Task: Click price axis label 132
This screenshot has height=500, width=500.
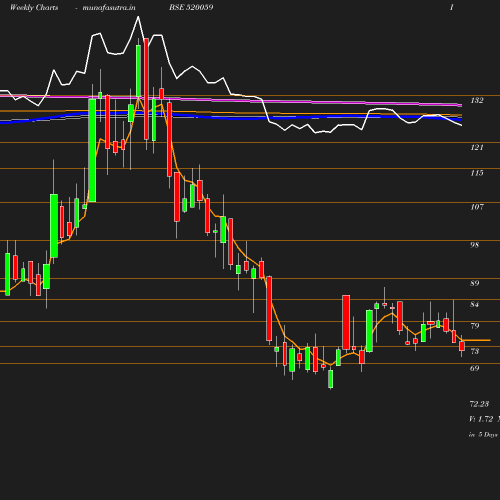Action: click(x=477, y=100)
